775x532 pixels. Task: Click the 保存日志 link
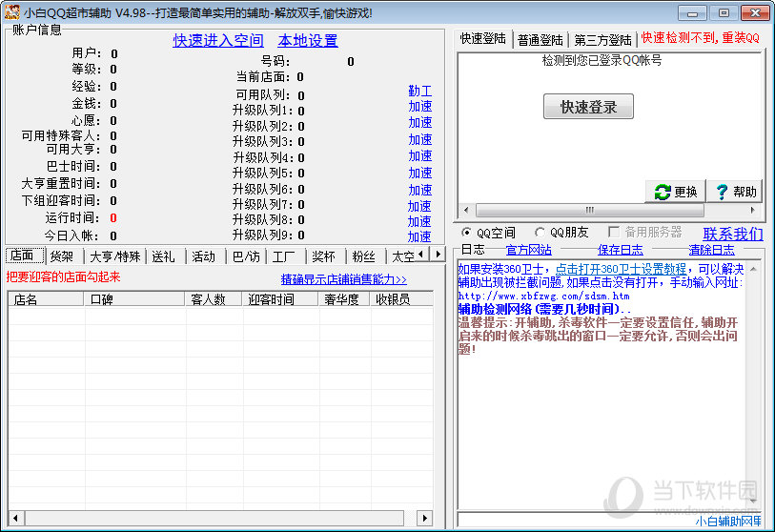(x=621, y=250)
